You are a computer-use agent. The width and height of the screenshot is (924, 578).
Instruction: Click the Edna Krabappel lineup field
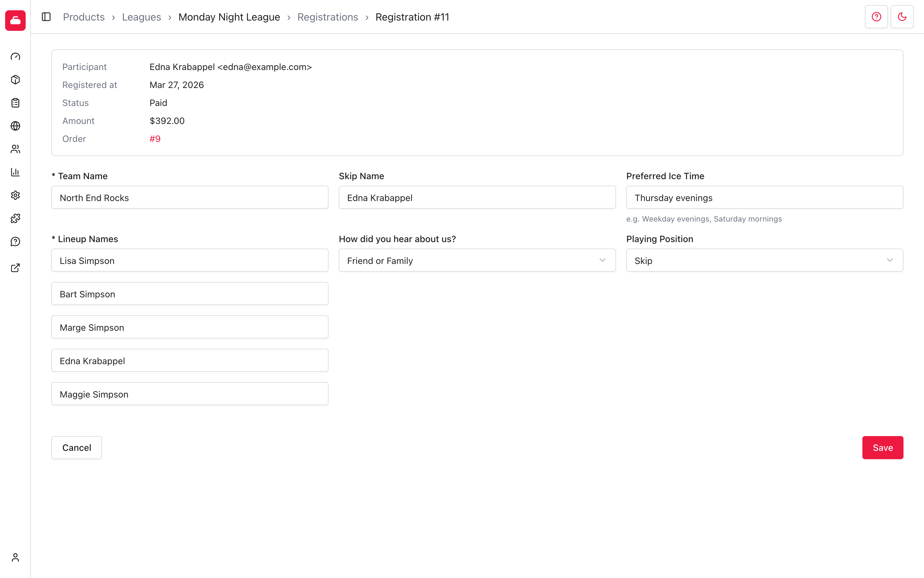tap(190, 361)
